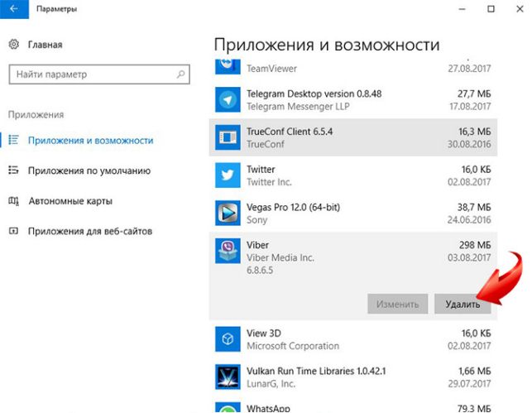Screen dimensions: 532x413
Task: Select Vegas Pro 12.0 (64-bit) entry
Action: (x=352, y=213)
